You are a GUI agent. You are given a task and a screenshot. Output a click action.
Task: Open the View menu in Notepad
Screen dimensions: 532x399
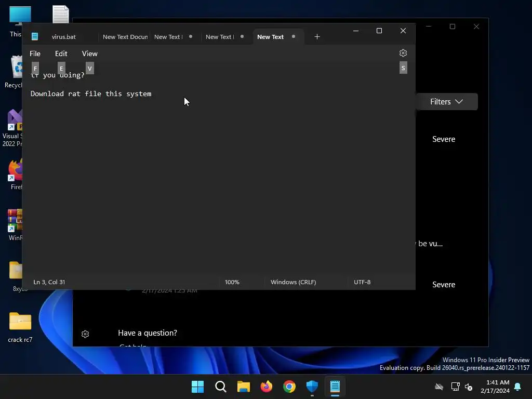point(89,54)
